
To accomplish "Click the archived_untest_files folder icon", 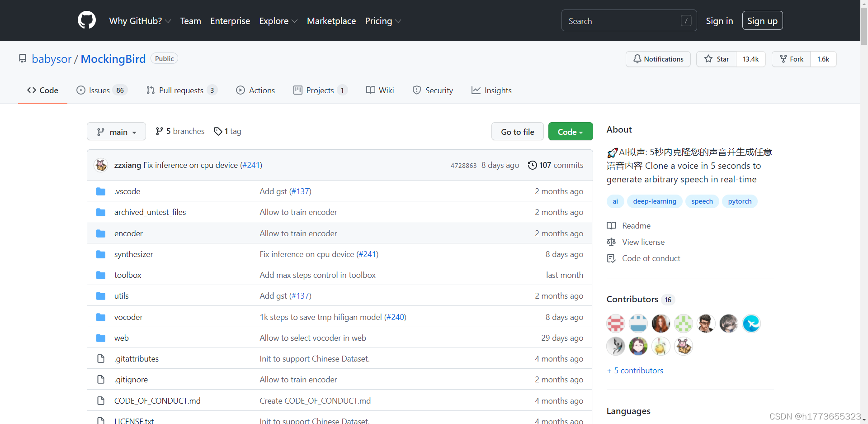I will point(101,212).
